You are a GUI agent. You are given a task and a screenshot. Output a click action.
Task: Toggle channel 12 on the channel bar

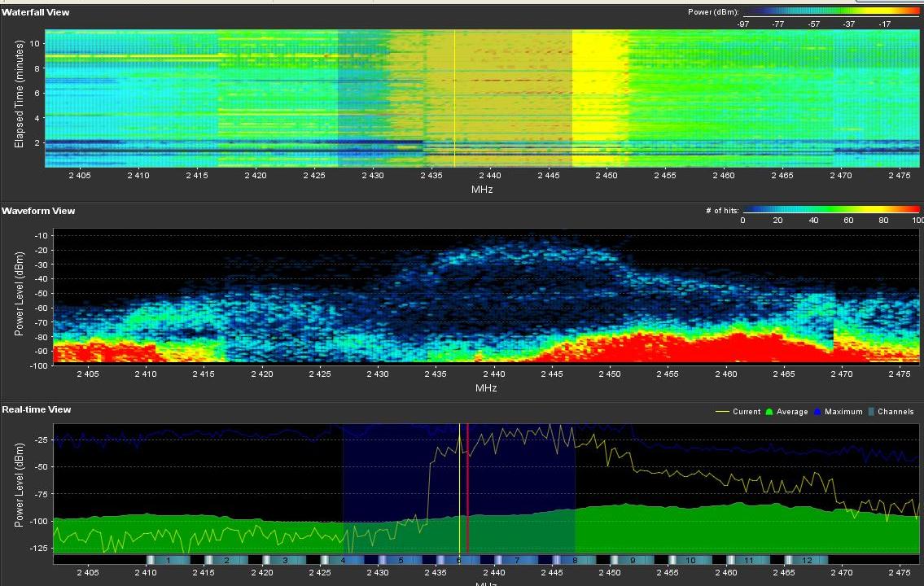(808, 561)
